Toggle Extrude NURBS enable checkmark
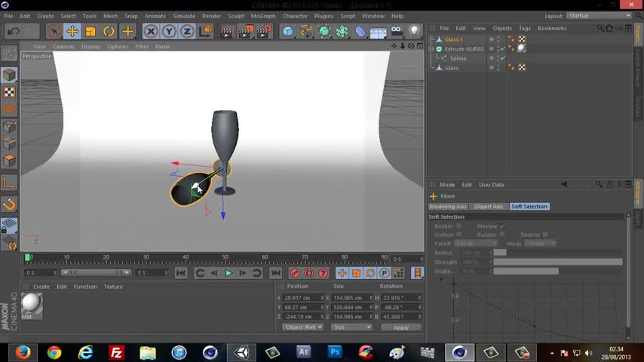Viewport: 644px width, 362px height. click(x=503, y=48)
